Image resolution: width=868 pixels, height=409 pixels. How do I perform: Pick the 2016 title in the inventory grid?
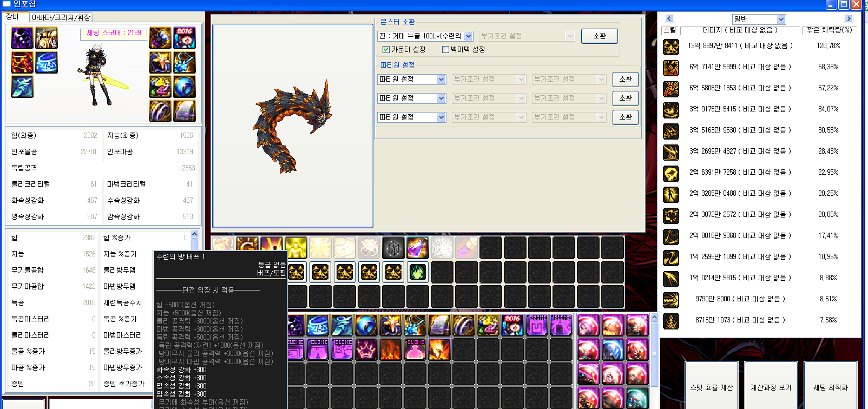pyautogui.click(x=512, y=325)
